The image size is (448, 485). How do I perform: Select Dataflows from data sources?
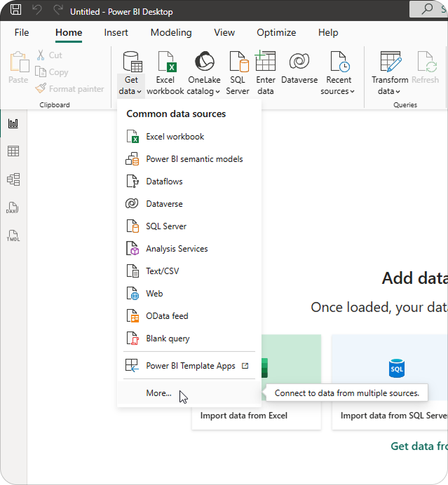[x=189, y=182]
